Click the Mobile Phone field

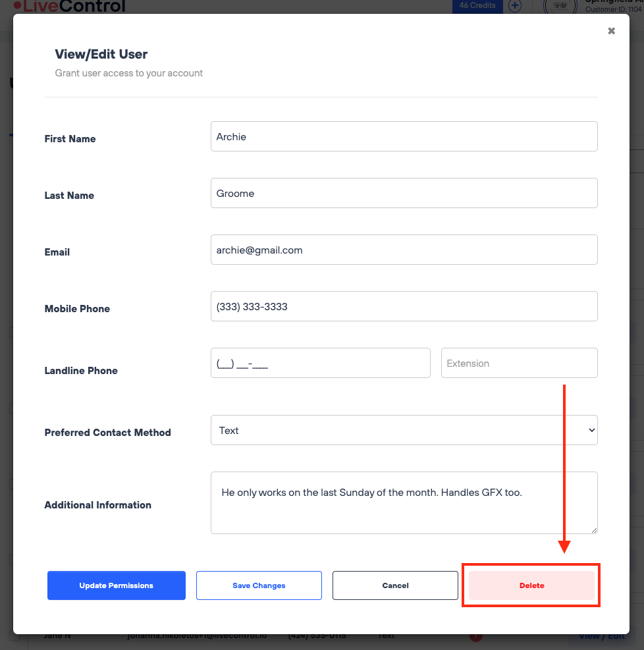point(404,306)
